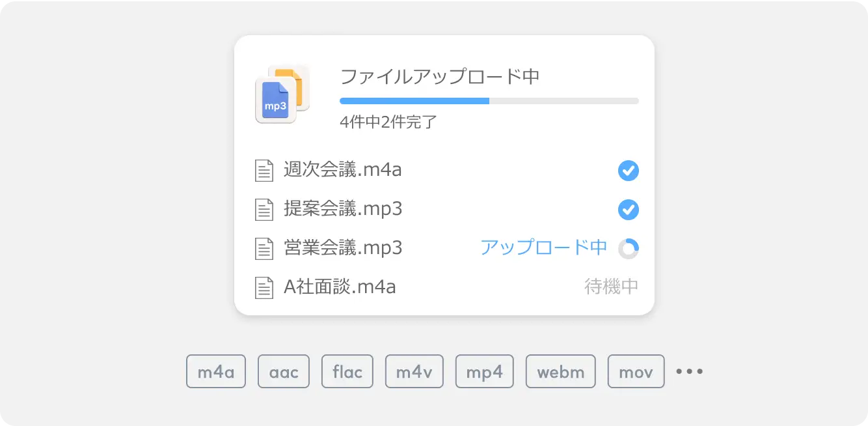Pick the webm format tag
Screen dimensions: 868x426
point(560,371)
